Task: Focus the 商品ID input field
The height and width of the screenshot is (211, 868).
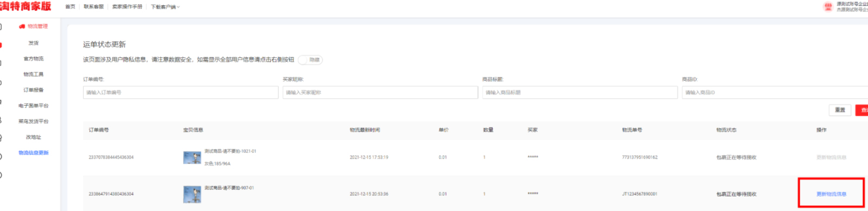Action: pyautogui.click(x=775, y=93)
